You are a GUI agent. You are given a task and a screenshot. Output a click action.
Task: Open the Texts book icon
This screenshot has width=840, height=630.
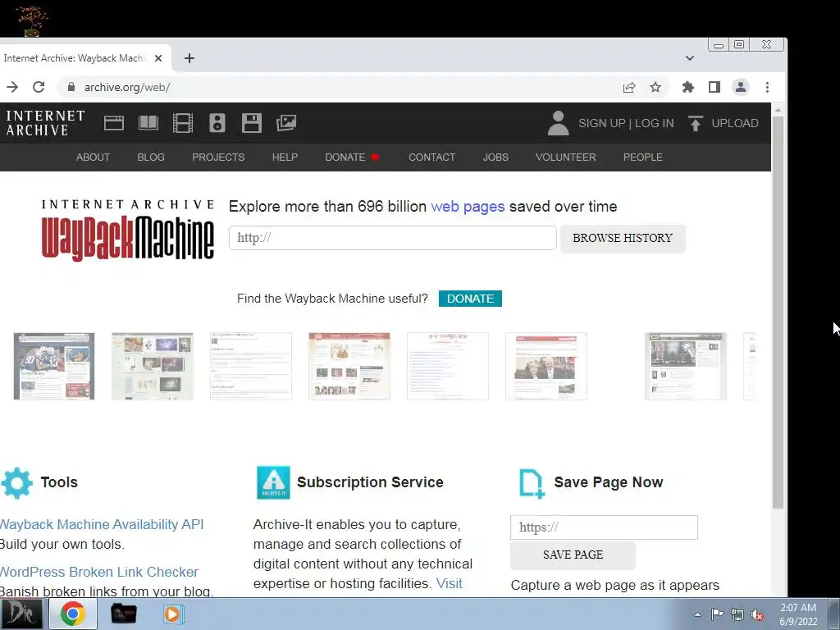(148, 123)
